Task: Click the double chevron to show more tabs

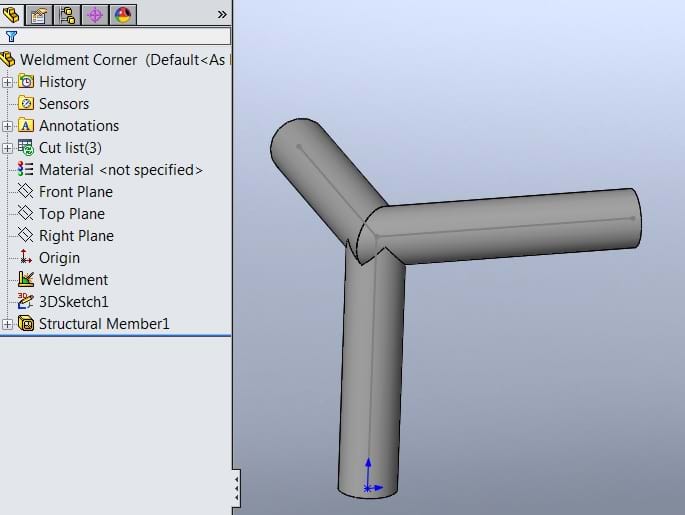Action: [x=222, y=14]
